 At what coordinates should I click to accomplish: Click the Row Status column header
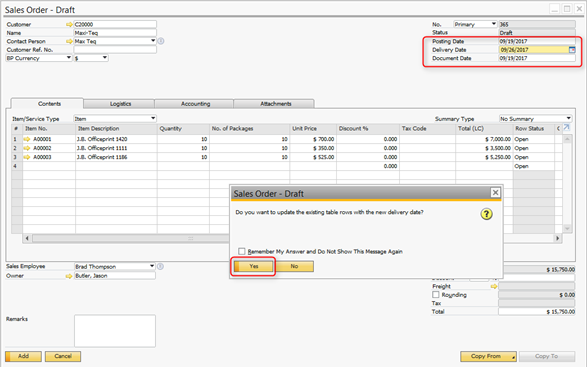[x=533, y=128]
